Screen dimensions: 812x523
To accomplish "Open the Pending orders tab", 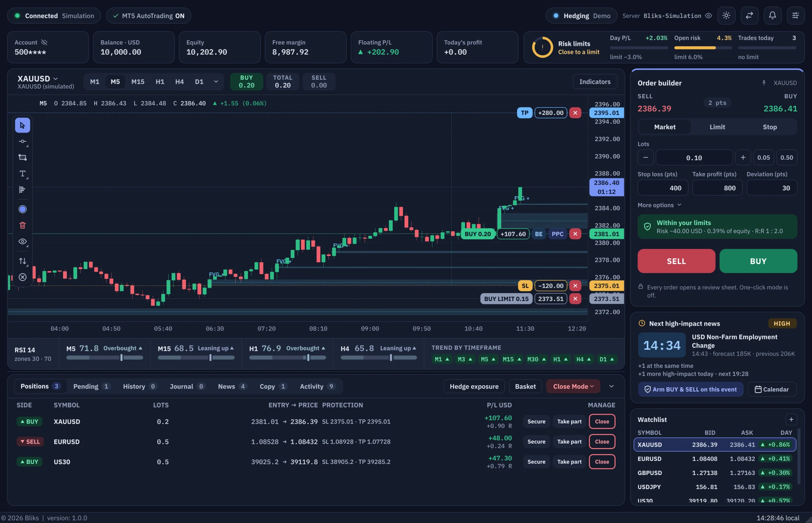I will click(x=91, y=387).
